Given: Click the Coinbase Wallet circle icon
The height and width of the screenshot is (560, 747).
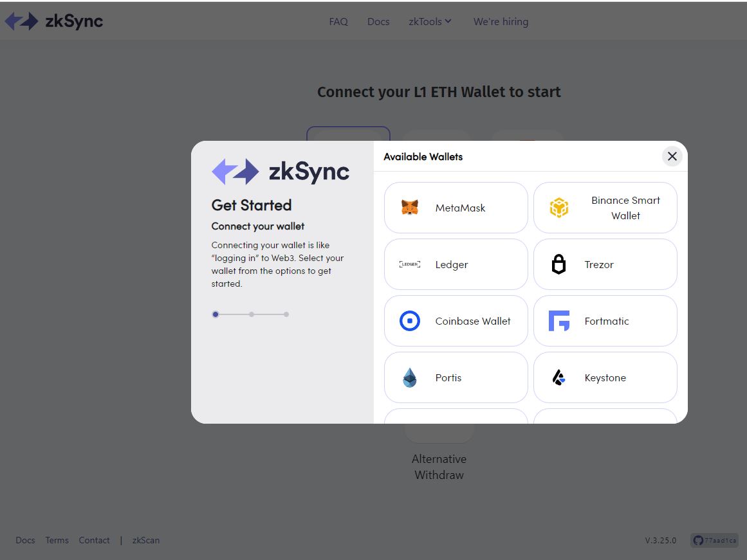Looking at the screenshot, I should click(x=410, y=321).
